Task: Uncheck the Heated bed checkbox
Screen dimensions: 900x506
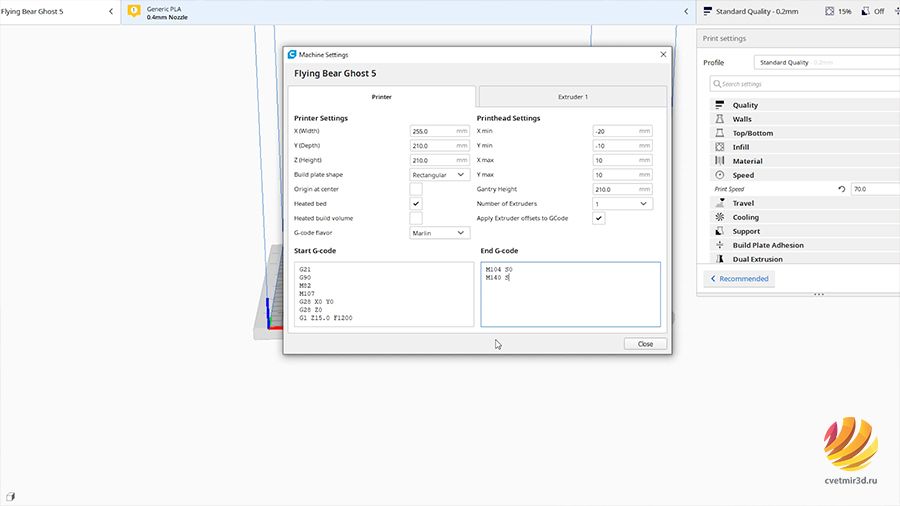Action: click(416, 204)
